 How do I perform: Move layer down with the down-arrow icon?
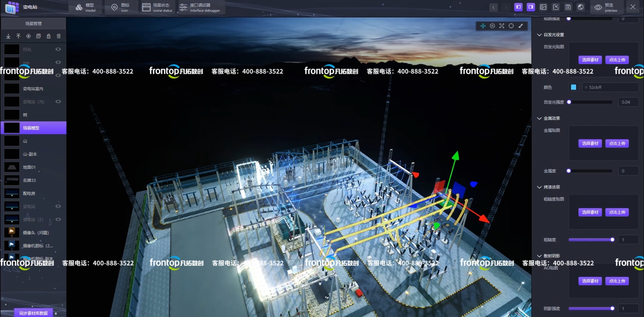click(8, 36)
